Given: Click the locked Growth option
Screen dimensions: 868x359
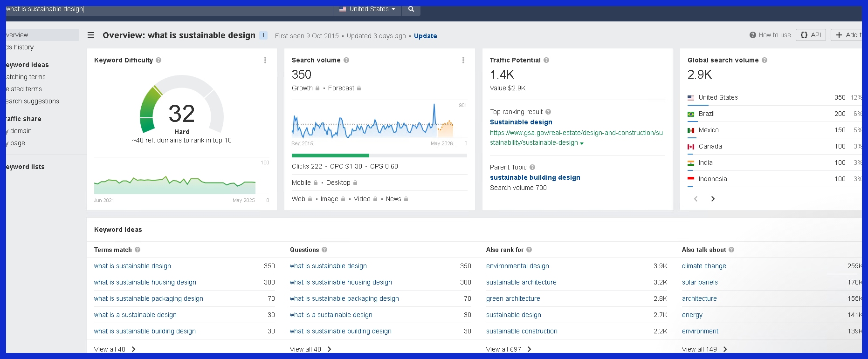Looking at the screenshot, I should pyautogui.click(x=306, y=88).
